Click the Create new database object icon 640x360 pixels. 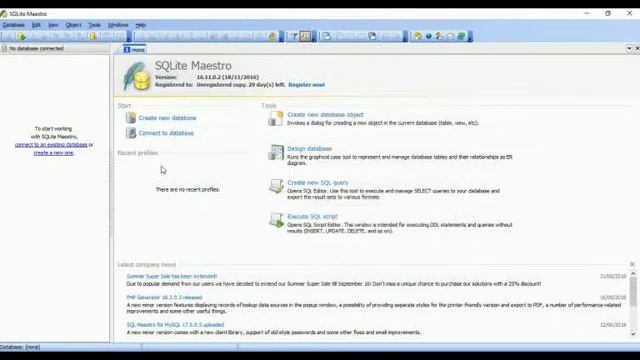(x=276, y=118)
